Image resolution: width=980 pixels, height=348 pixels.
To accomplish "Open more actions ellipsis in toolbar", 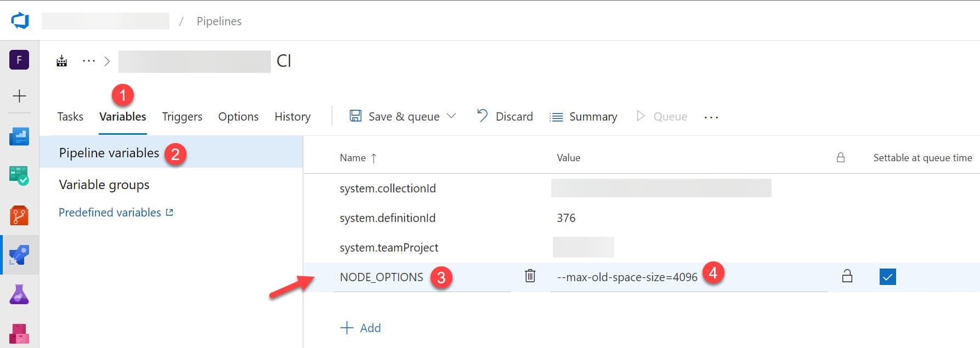I will 711,117.
